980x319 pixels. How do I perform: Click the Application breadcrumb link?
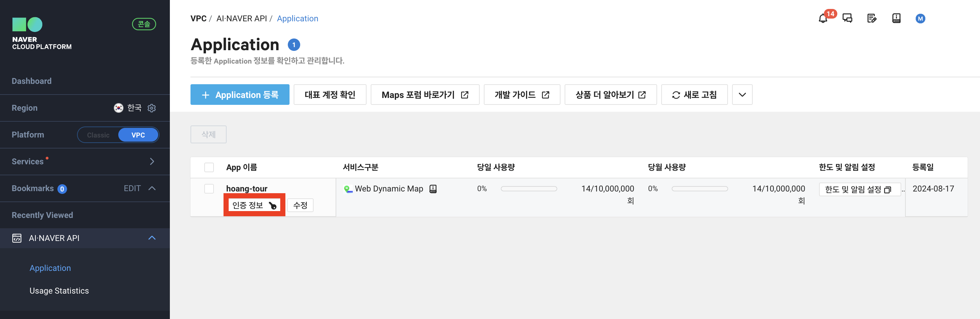coord(297,19)
